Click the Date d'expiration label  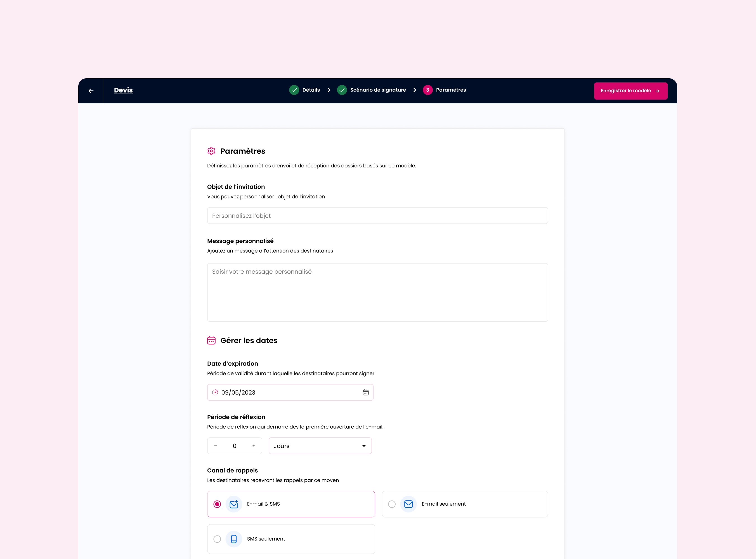click(233, 364)
